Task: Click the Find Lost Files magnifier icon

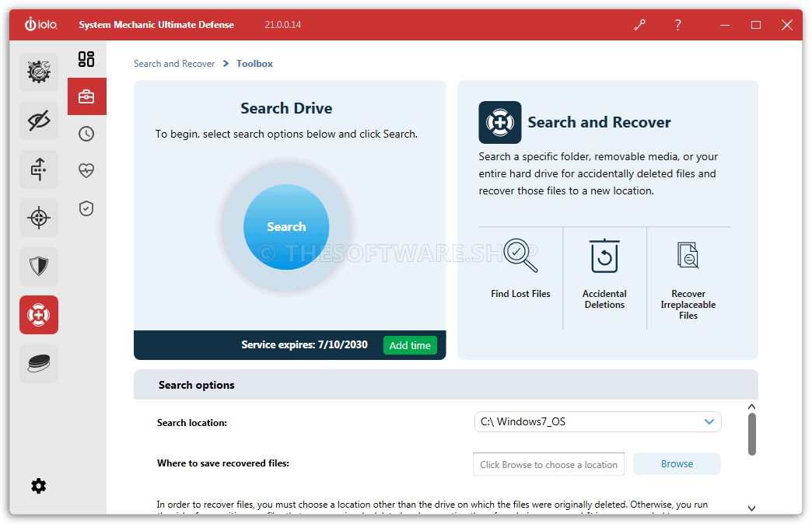Action: coord(520,256)
